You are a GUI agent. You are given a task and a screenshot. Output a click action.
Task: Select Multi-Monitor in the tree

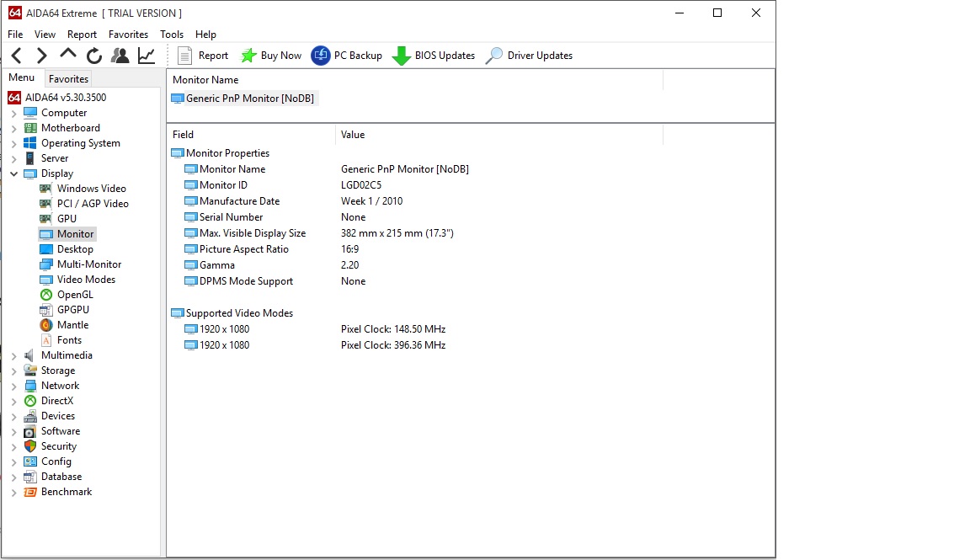pos(81,264)
